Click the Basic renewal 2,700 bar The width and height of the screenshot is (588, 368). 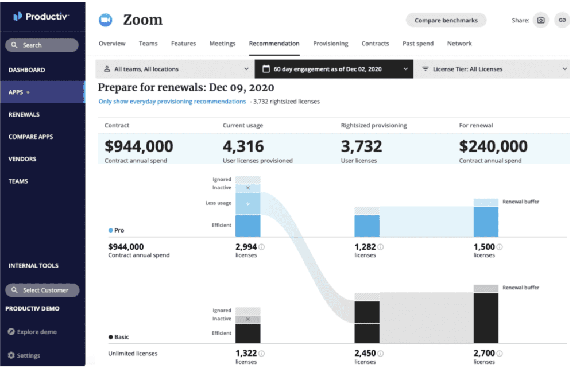[x=486, y=318]
